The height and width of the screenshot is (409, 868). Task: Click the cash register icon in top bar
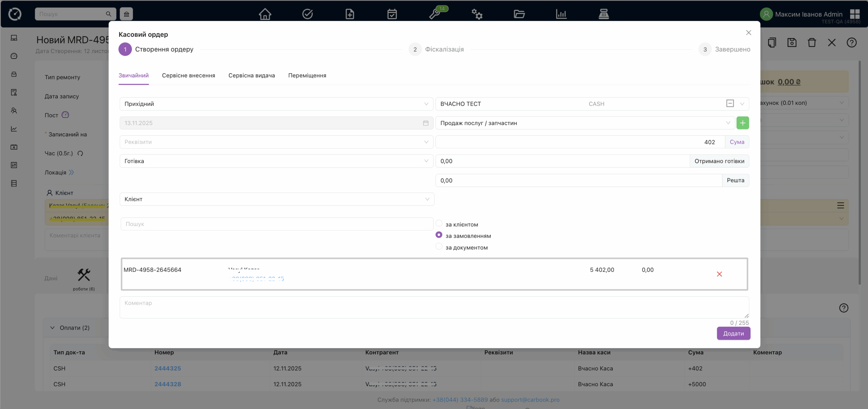pyautogui.click(x=604, y=14)
